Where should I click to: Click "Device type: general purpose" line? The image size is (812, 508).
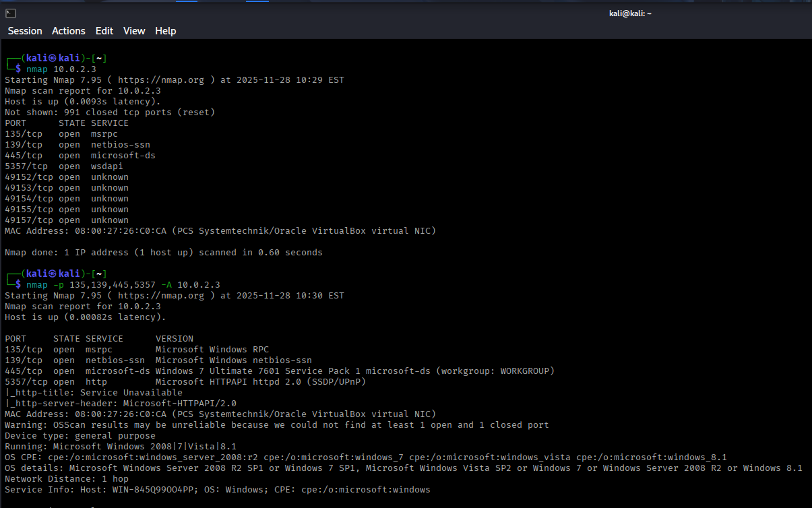80,436
